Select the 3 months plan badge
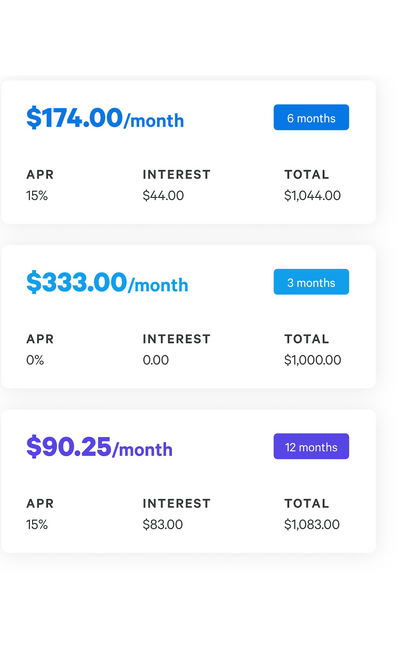 coord(311,282)
